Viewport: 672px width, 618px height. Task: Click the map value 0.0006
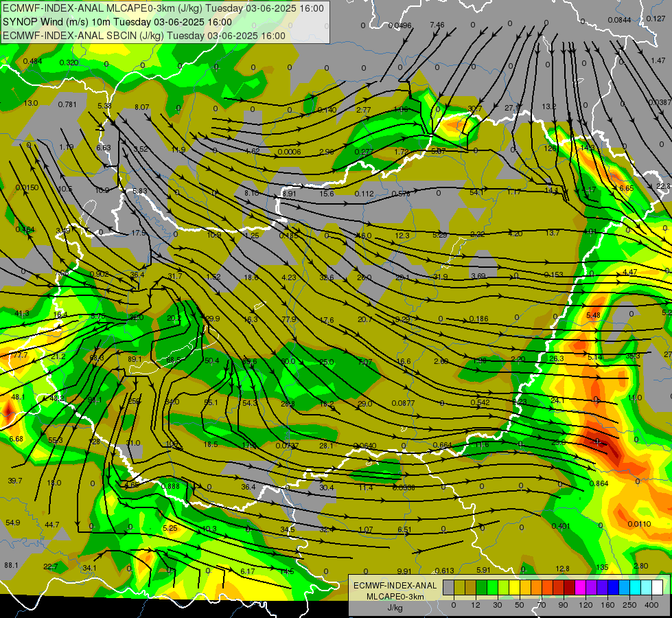click(289, 151)
